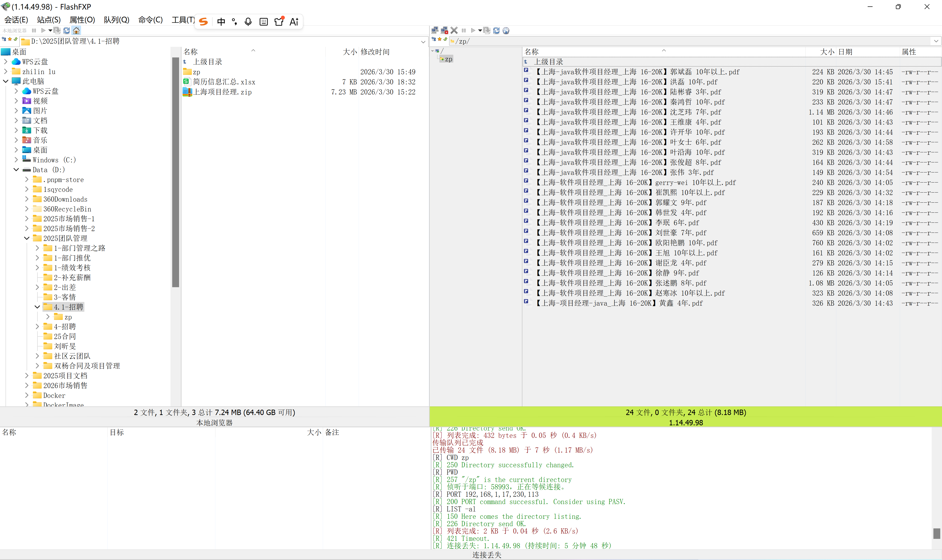The width and height of the screenshot is (942, 560).
Task: Expand the 2025市场销售-1 folder node
Action: pyautogui.click(x=27, y=219)
